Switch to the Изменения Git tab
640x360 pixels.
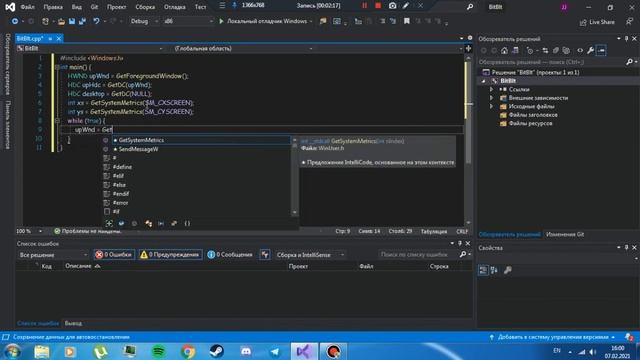(x=565, y=234)
